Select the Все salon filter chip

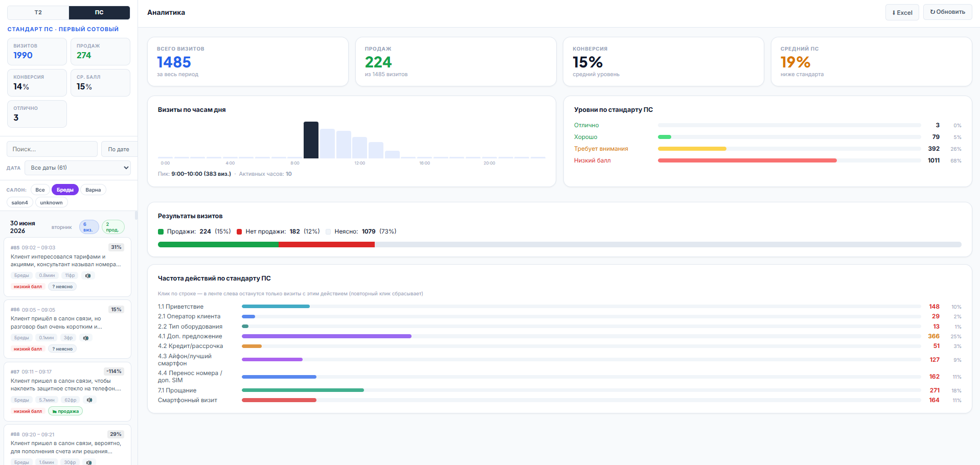click(x=40, y=190)
